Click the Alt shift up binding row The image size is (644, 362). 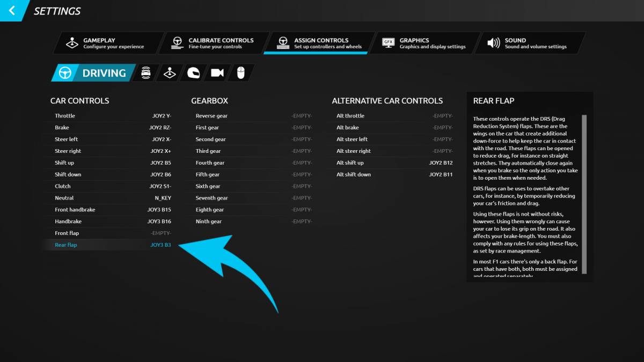(394, 163)
